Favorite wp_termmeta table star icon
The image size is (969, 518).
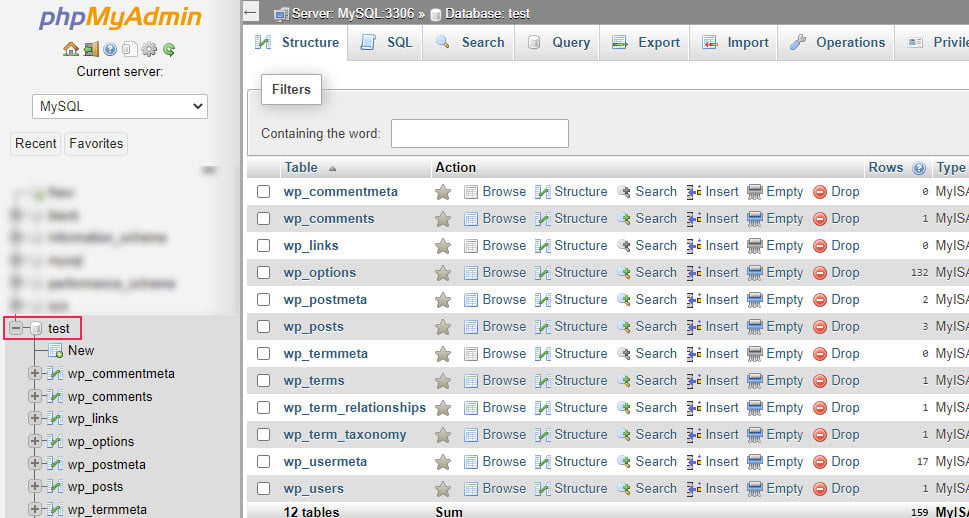coord(442,354)
